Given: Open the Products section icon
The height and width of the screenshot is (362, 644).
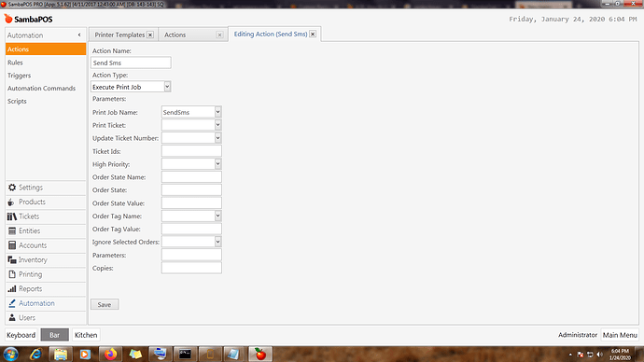Looking at the screenshot, I should (11, 202).
